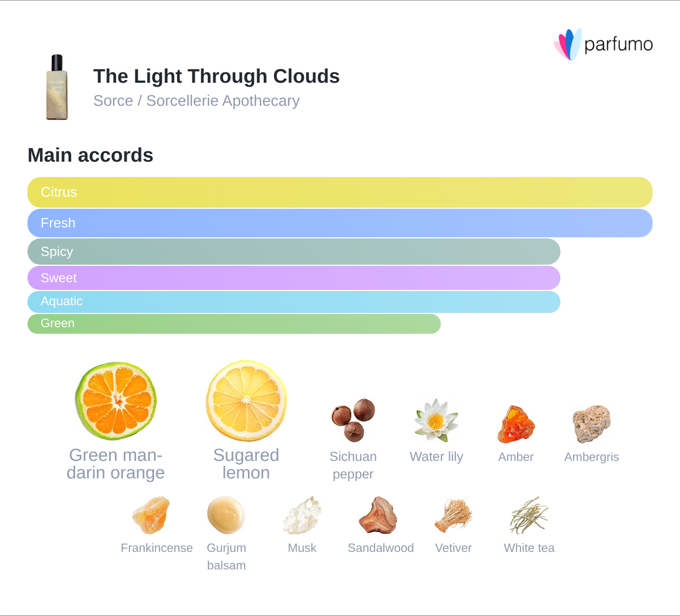Click the Sandalwood chip icon
The height and width of the screenshot is (616, 680).
pyautogui.click(x=378, y=515)
